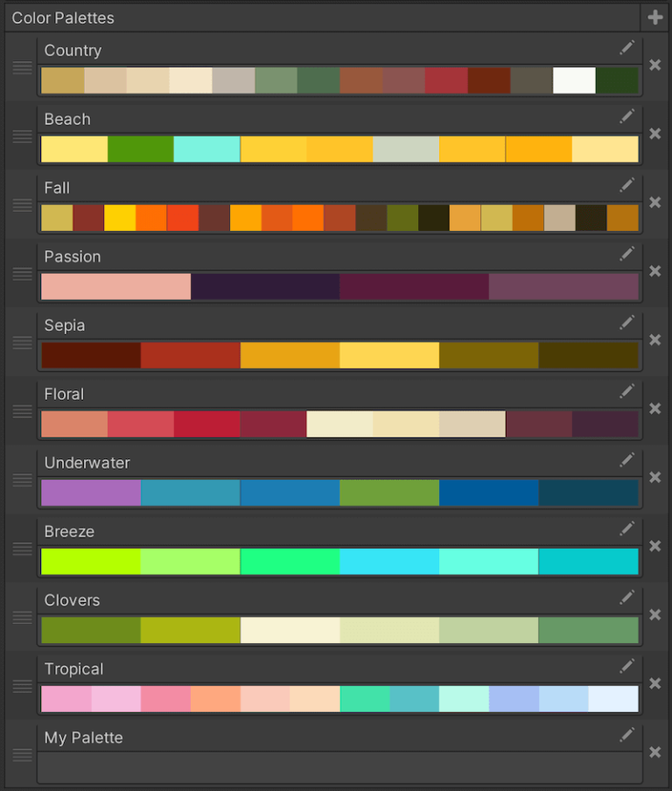
Task: Remove the Clovers palette with X
Action: coord(654,615)
